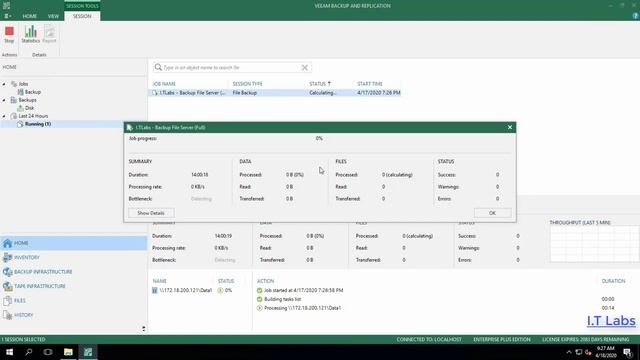This screenshot has height=360, width=640.
Task: Open the Home navigation pane
Action: pyautogui.click(x=73, y=243)
